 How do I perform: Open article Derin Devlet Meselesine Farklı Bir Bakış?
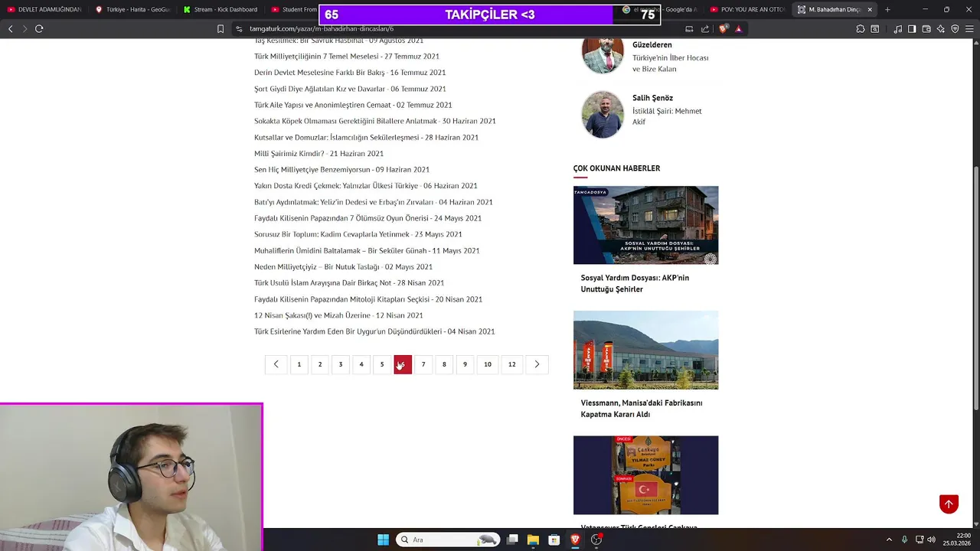[350, 73]
